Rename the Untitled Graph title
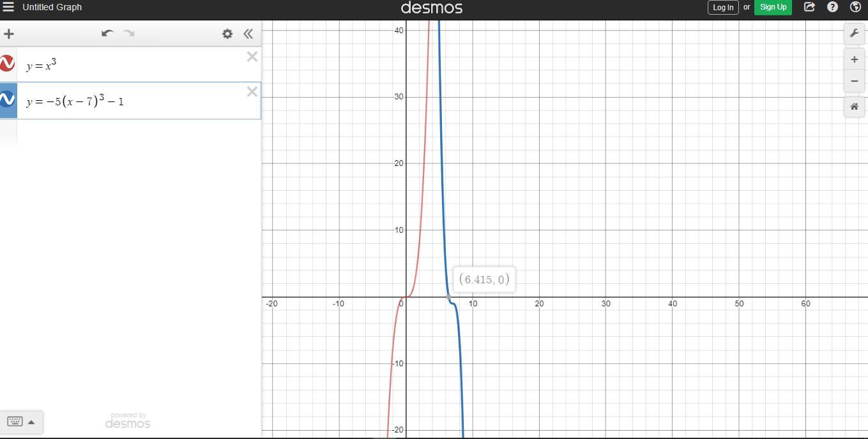The width and height of the screenshot is (868, 439). click(52, 7)
